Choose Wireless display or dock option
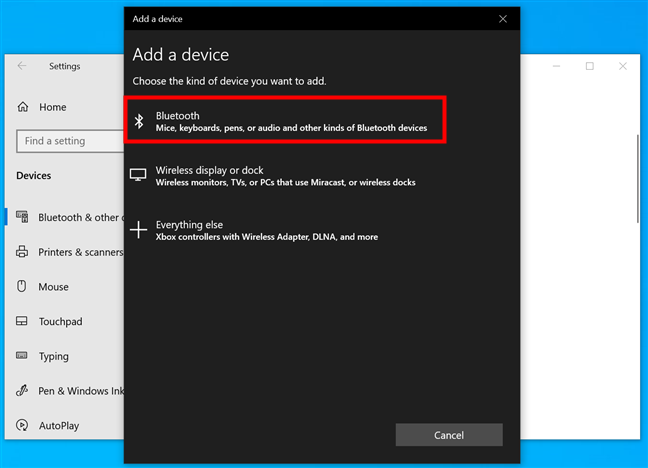 point(285,176)
